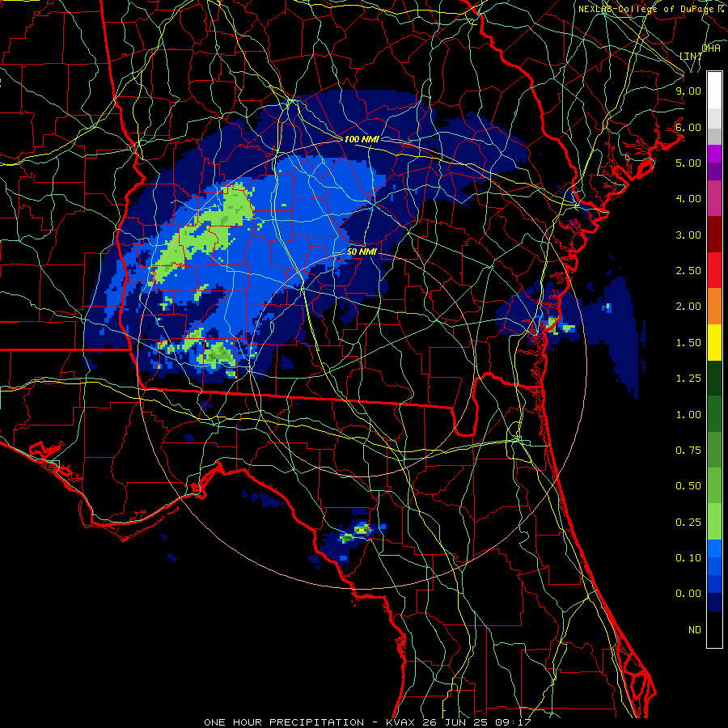Select the 0.10 legend value
Viewport: 728px width, 728px height.
tap(688, 558)
